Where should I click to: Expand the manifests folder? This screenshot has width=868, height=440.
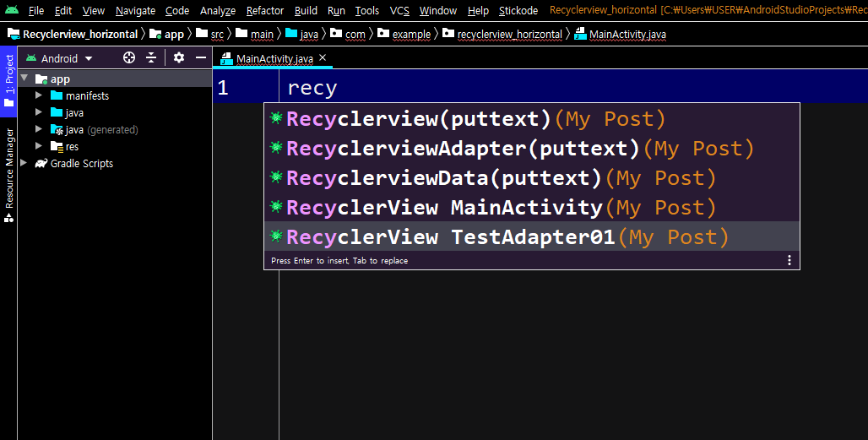[x=38, y=95]
